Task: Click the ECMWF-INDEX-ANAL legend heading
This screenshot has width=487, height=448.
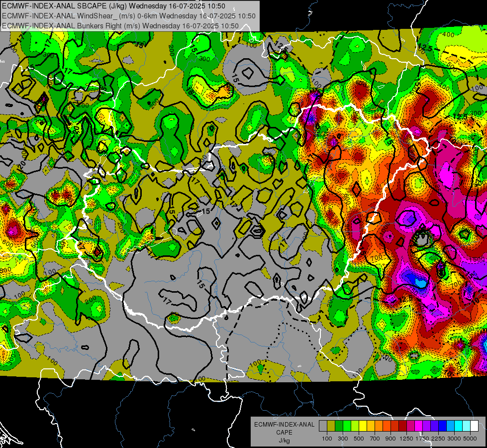Action: coord(284,425)
